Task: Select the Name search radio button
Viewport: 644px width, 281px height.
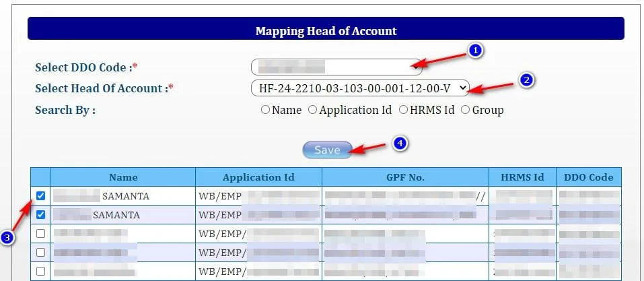Action: click(x=265, y=110)
